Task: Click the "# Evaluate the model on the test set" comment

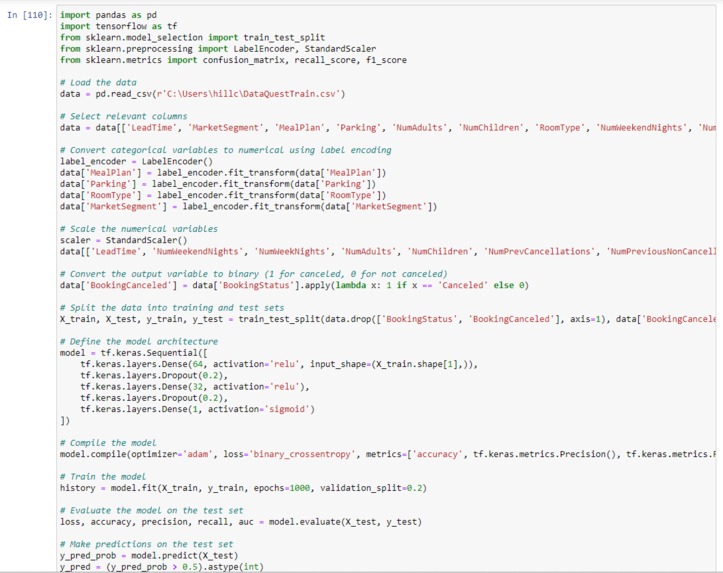Action: point(152,510)
